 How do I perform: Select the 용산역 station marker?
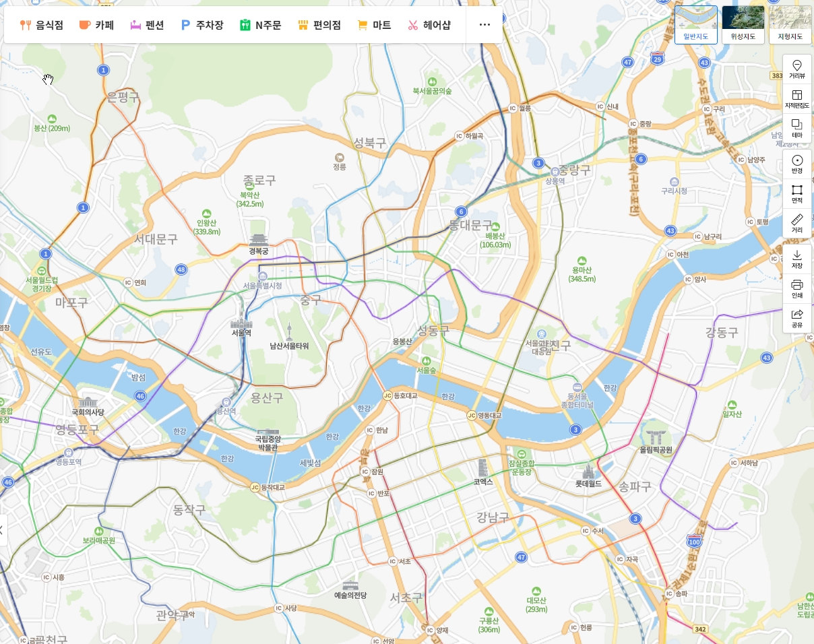(x=225, y=401)
